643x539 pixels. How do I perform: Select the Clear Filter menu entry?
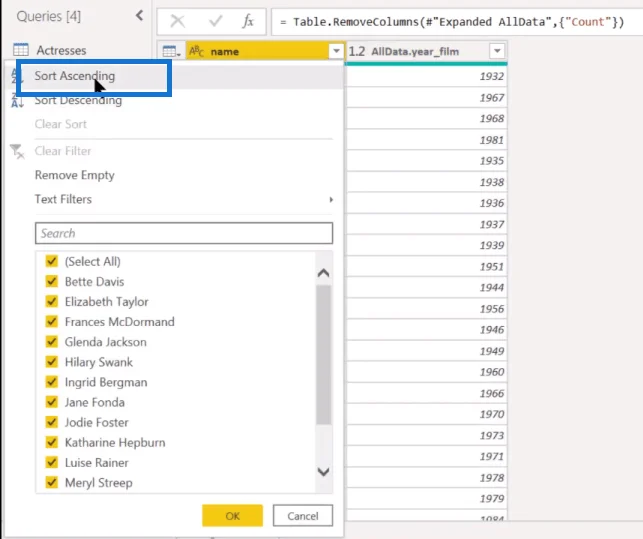coord(63,151)
